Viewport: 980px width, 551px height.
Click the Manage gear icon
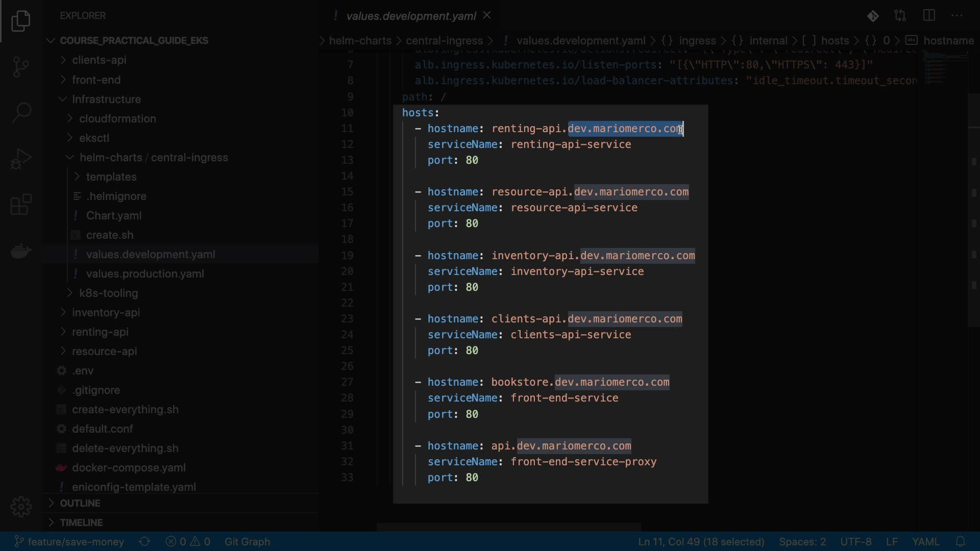pos(21,507)
